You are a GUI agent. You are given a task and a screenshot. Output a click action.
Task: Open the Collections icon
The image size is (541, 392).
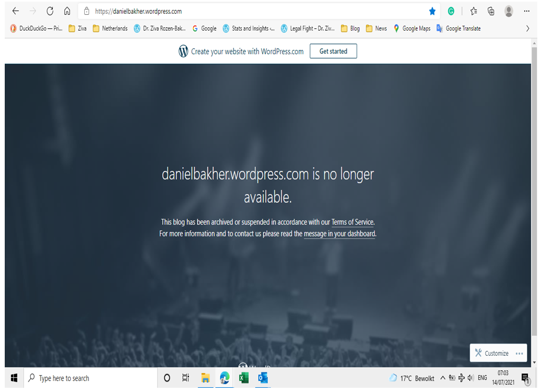point(491,12)
